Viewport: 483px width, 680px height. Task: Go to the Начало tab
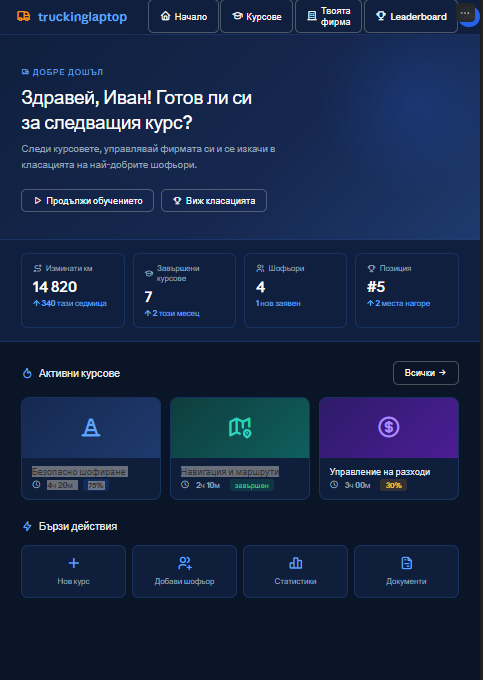183,16
